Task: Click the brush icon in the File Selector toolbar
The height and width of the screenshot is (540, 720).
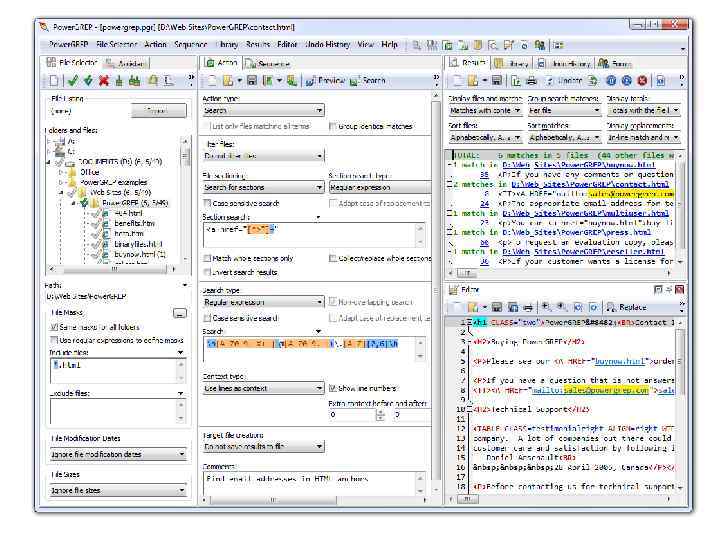Action: click(x=119, y=81)
